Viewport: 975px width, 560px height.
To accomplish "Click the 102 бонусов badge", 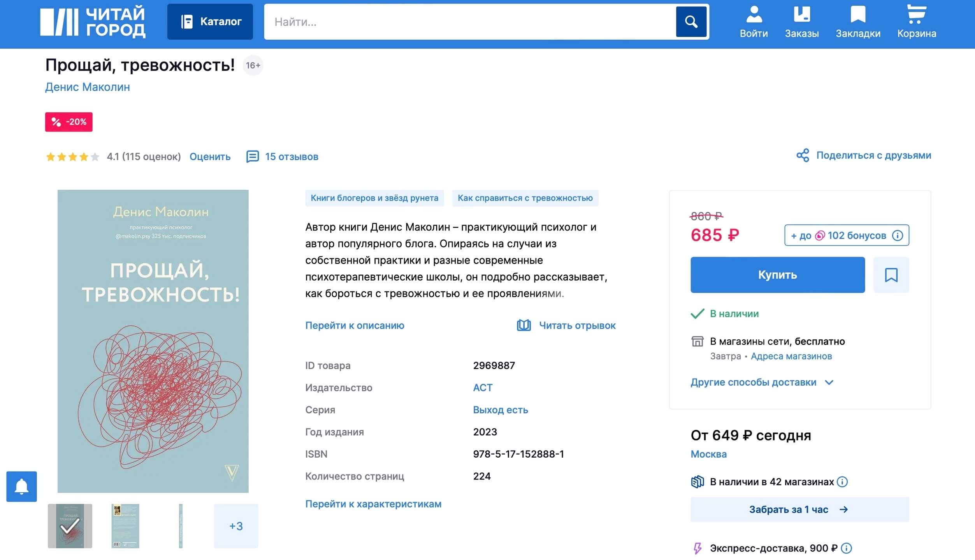I will pos(847,235).
